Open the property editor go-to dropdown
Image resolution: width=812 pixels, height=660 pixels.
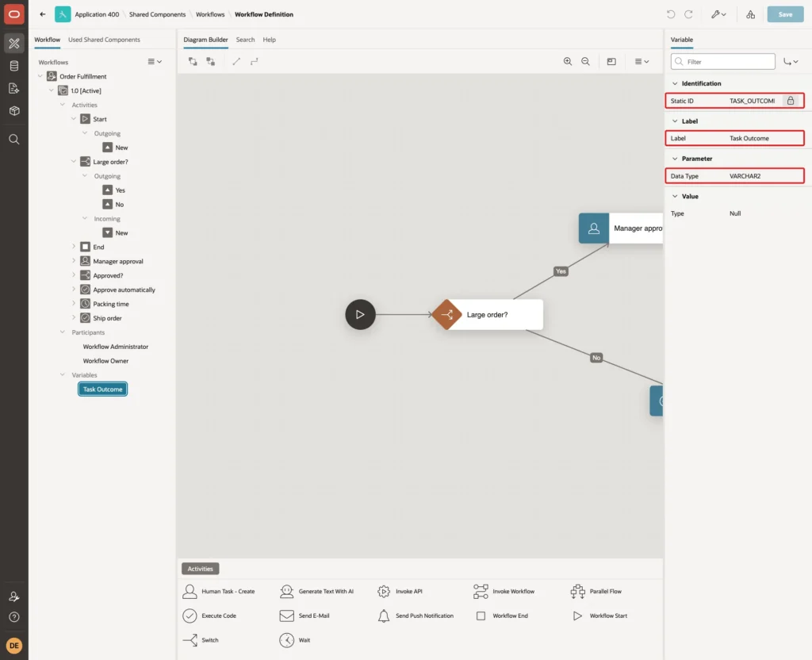(x=791, y=62)
